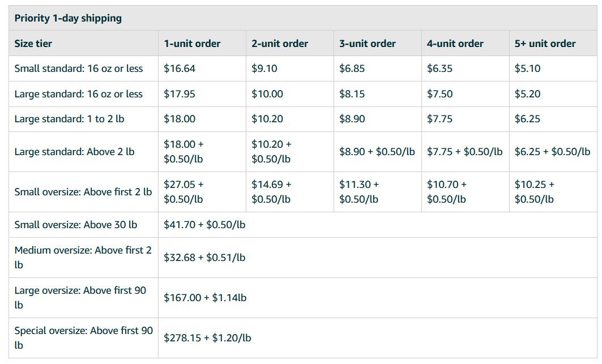Screen dimensions: 602x364
Task: Click the $41.70 + $0.50/lb rate
Action: 204,225
